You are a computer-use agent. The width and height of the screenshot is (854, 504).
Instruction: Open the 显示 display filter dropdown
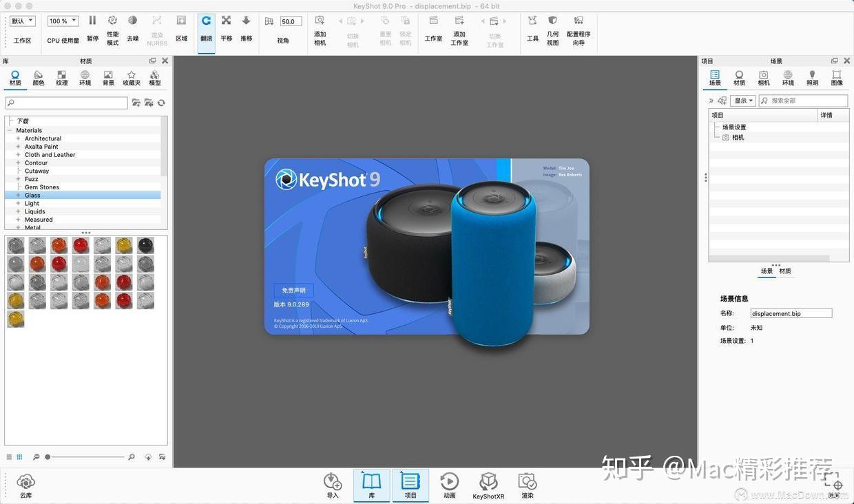click(x=742, y=100)
